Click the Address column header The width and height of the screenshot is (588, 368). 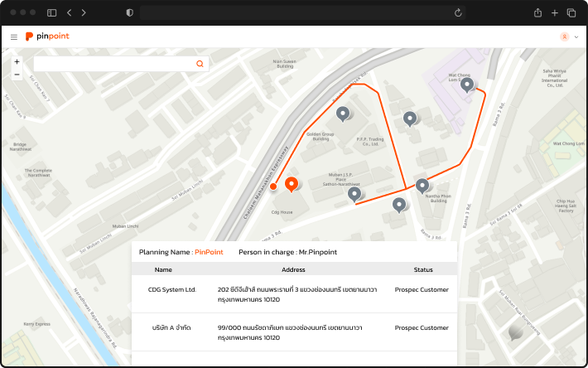(293, 269)
